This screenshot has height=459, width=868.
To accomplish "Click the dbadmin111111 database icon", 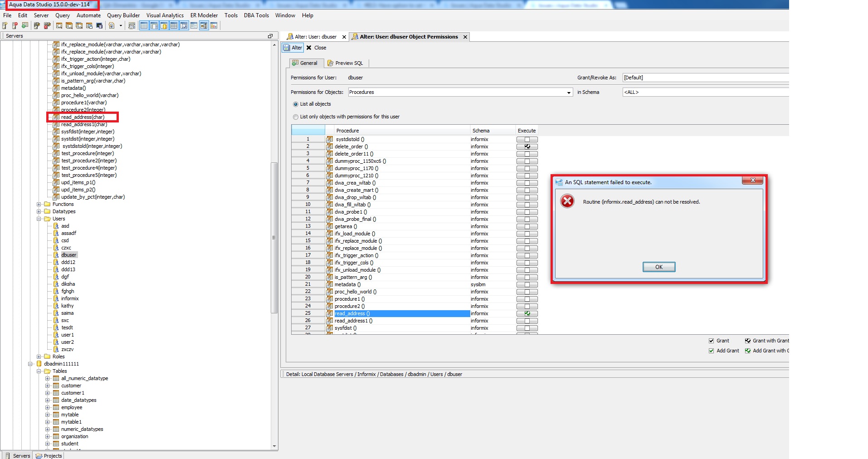I will point(39,364).
